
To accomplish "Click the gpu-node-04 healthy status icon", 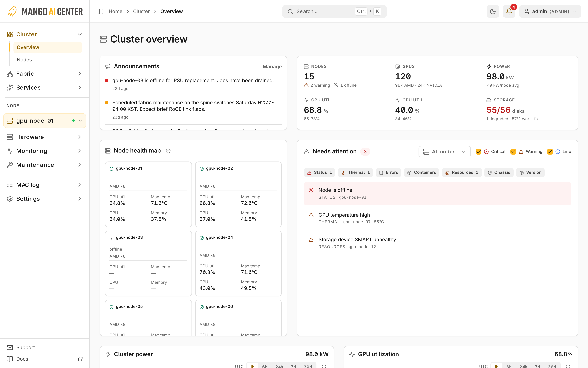I will coord(202,238).
